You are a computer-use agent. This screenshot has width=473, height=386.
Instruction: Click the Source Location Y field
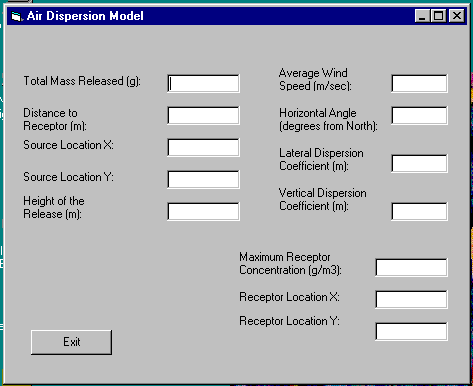(203, 179)
